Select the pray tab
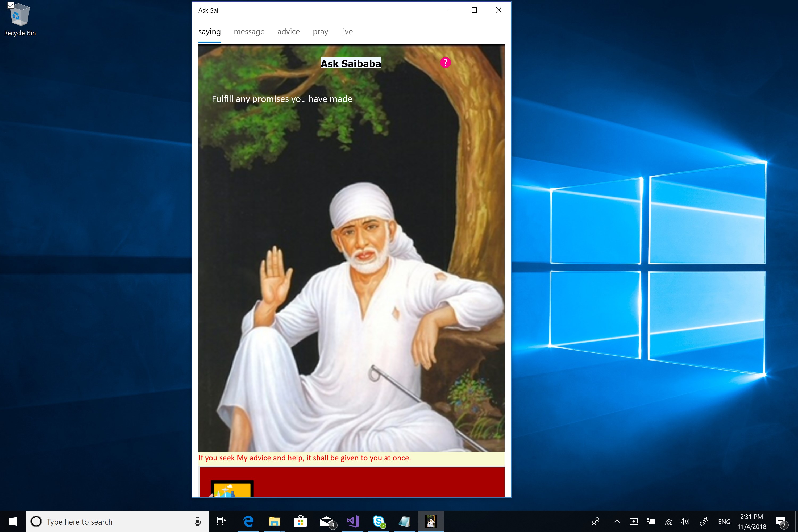798x532 pixels. 320,32
